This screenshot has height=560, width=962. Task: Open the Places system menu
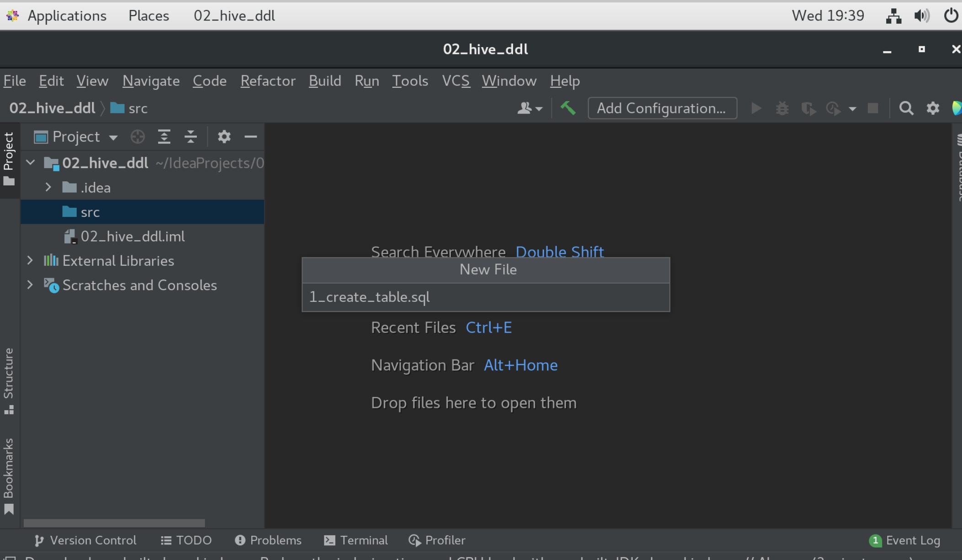click(149, 16)
